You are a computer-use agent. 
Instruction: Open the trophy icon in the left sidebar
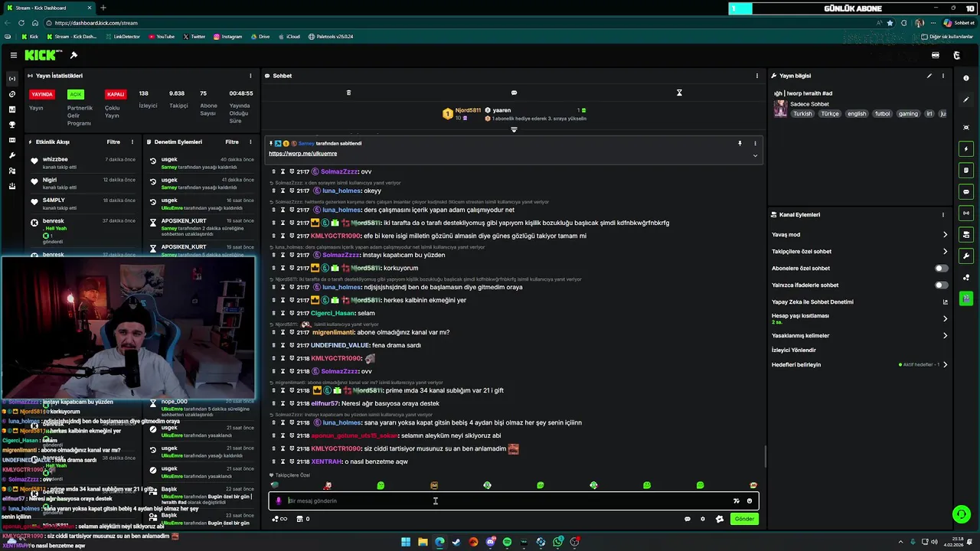[x=12, y=125]
